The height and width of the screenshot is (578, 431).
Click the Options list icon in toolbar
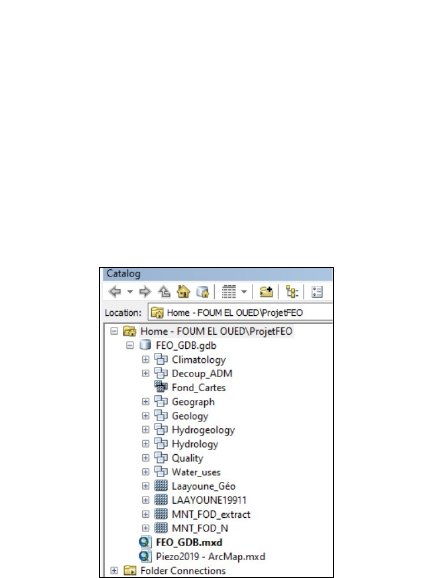(x=317, y=292)
